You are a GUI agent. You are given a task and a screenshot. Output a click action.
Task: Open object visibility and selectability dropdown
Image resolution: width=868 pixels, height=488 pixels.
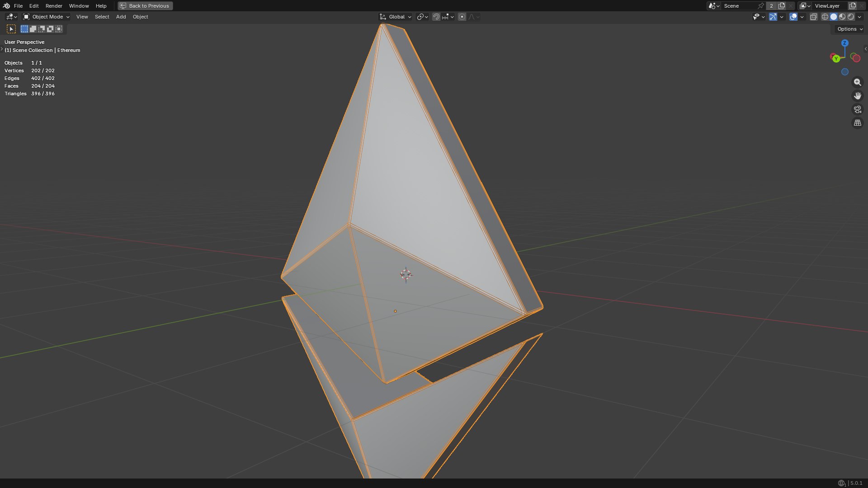coord(759,17)
